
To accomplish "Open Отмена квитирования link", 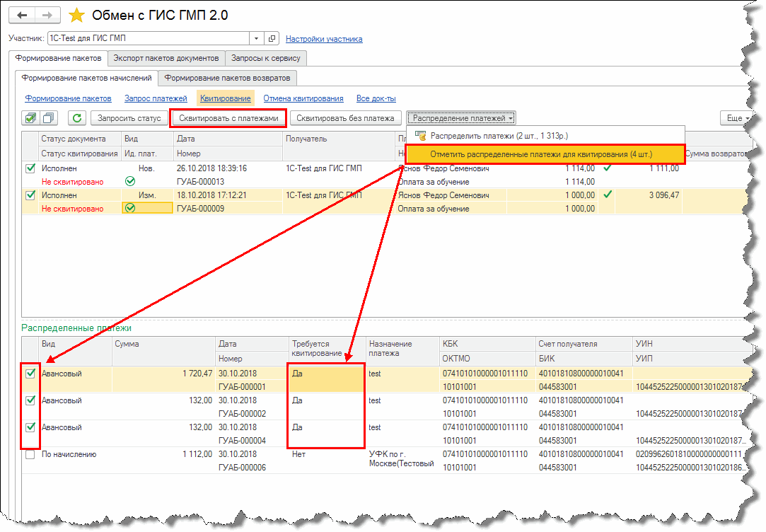I will click(x=303, y=98).
